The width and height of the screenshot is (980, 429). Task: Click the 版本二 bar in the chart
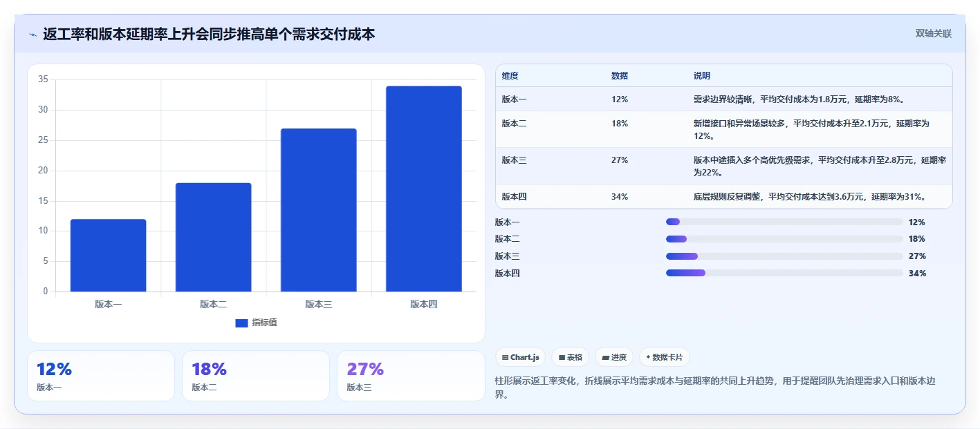(x=213, y=237)
